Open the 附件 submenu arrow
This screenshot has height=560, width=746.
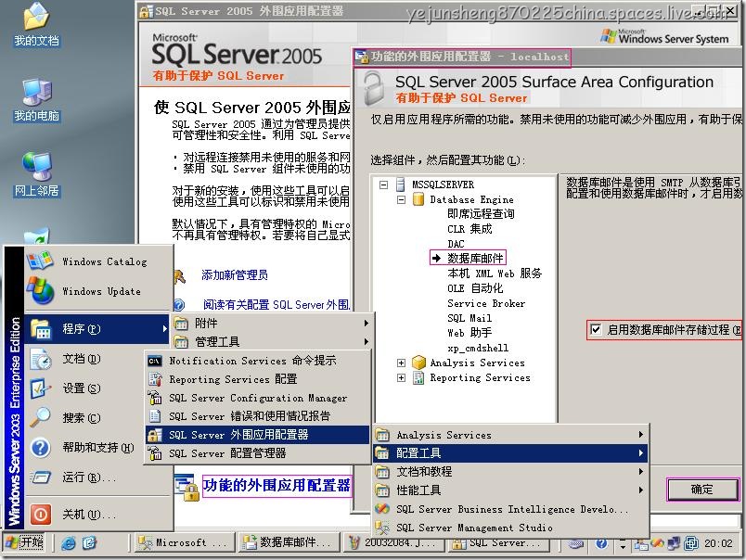point(366,324)
